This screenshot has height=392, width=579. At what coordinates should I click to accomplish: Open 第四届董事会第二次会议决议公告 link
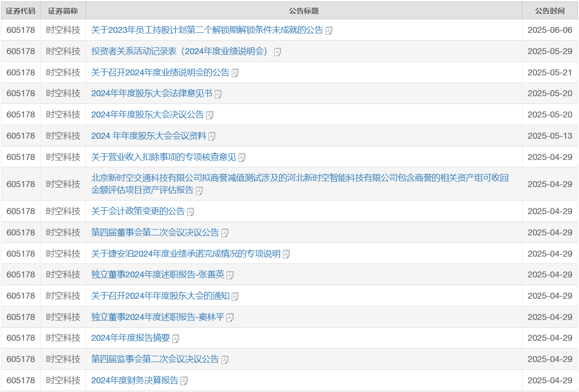(x=155, y=232)
